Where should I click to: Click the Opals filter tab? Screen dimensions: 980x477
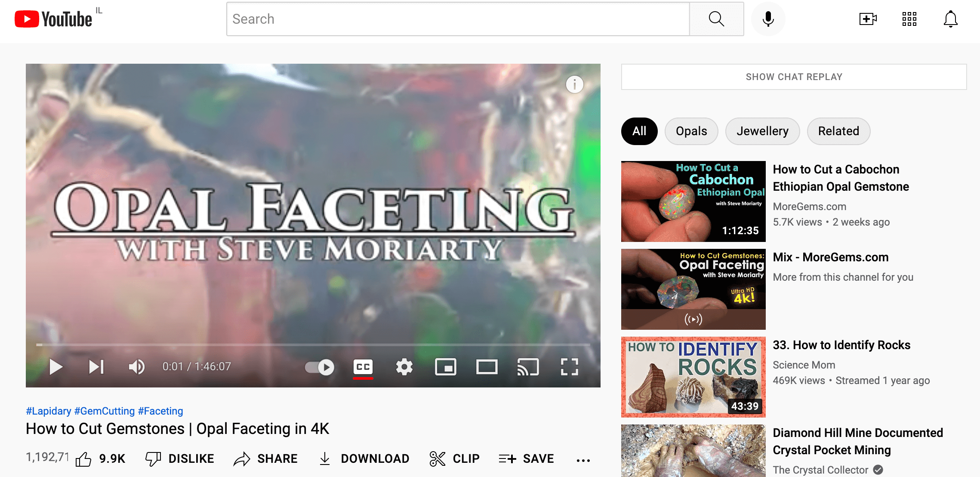[x=690, y=131]
